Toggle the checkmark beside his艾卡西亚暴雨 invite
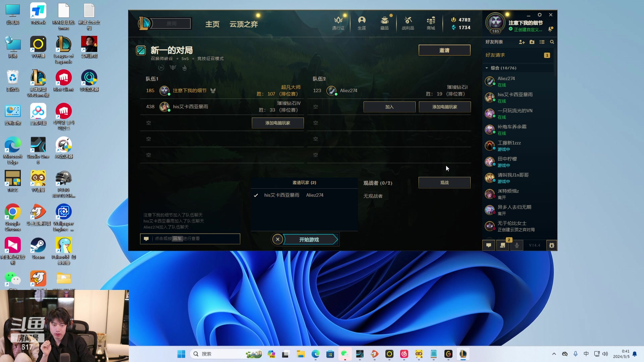The image size is (644, 362). (x=256, y=195)
